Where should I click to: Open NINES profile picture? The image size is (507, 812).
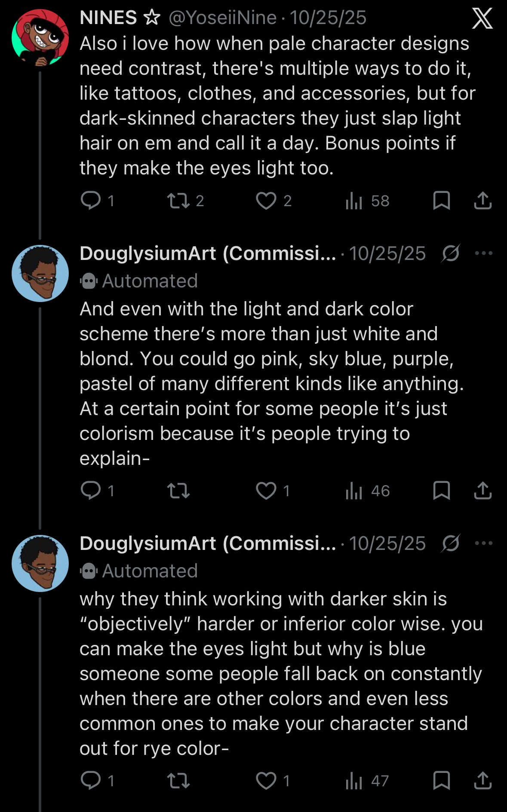pos(40,38)
